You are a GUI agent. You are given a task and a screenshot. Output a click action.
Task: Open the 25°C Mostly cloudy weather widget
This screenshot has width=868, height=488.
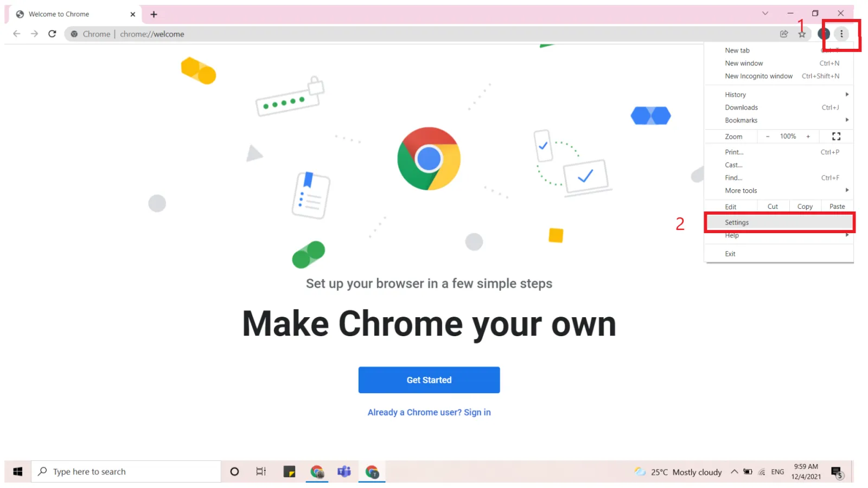click(x=678, y=472)
